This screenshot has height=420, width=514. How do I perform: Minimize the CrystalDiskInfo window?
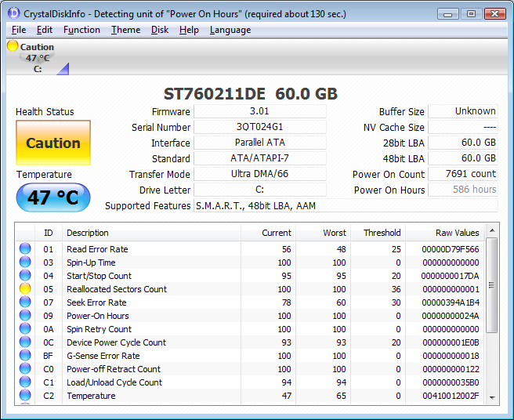tap(447, 14)
